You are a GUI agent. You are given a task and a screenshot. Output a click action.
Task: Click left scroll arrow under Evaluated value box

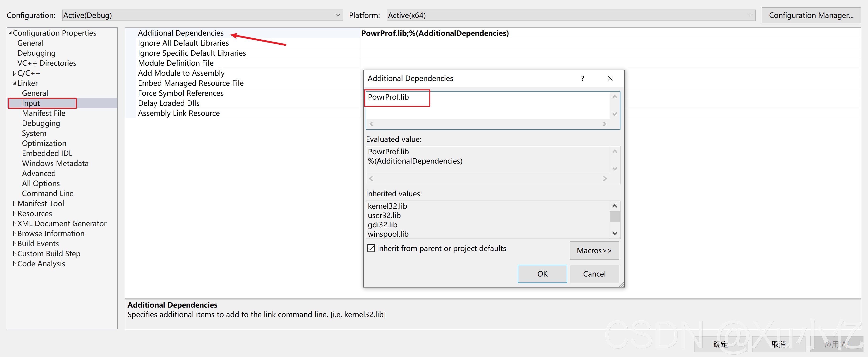click(x=371, y=178)
